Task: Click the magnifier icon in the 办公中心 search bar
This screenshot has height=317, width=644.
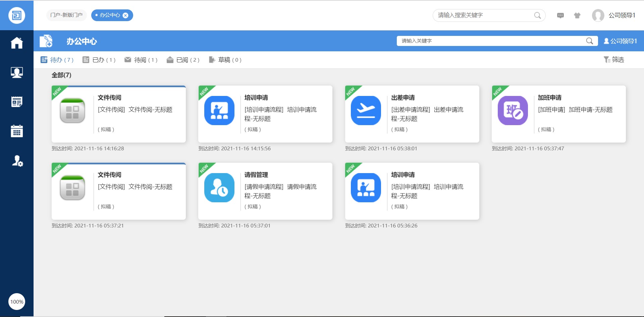Action: tap(590, 41)
